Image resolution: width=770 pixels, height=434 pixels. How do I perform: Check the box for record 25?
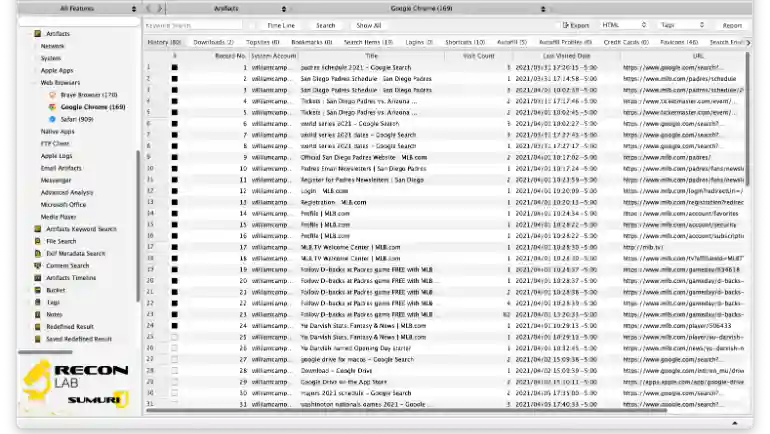[x=174, y=337]
